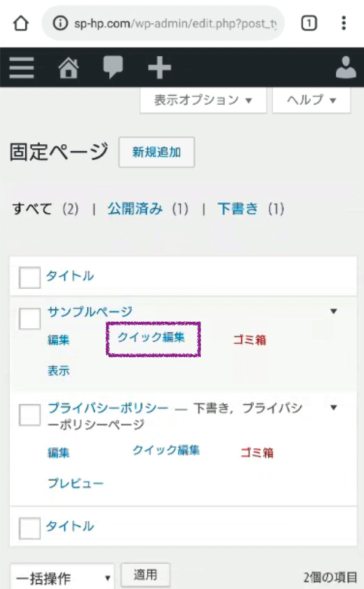Expand details arrow for サンプルページ row

point(334,312)
